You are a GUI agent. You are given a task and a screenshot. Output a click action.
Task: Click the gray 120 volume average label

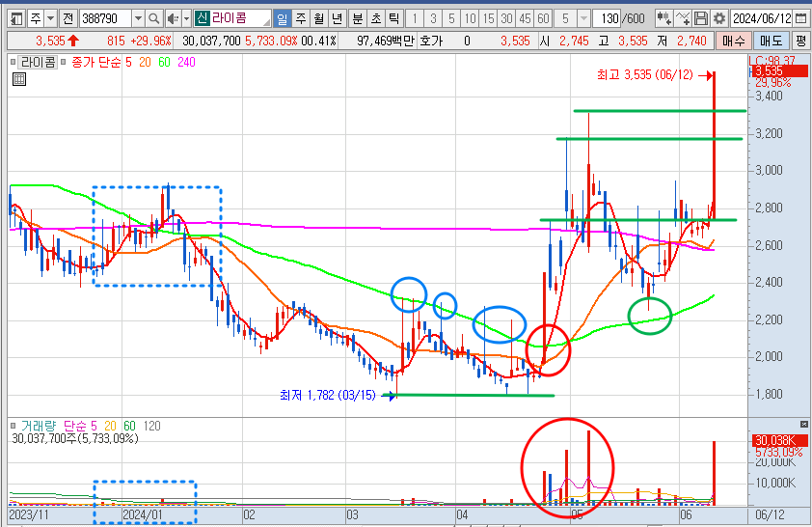pyautogui.click(x=151, y=426)
